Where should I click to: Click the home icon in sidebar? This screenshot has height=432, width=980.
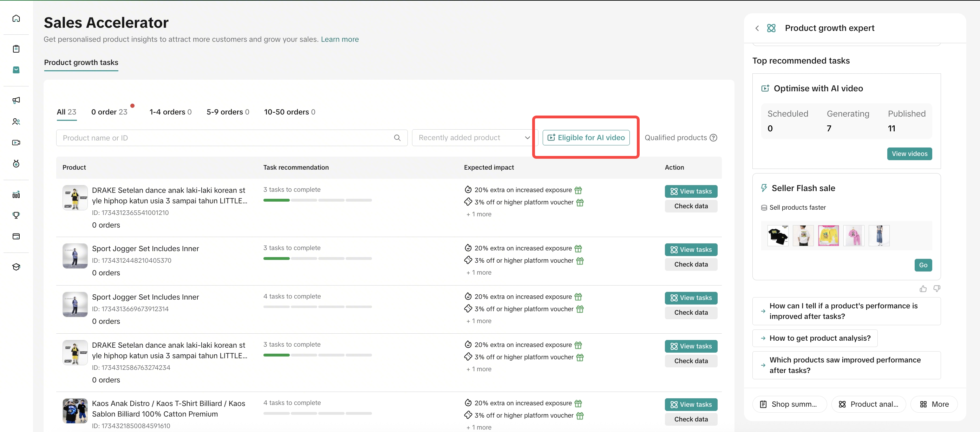(16, 18)
